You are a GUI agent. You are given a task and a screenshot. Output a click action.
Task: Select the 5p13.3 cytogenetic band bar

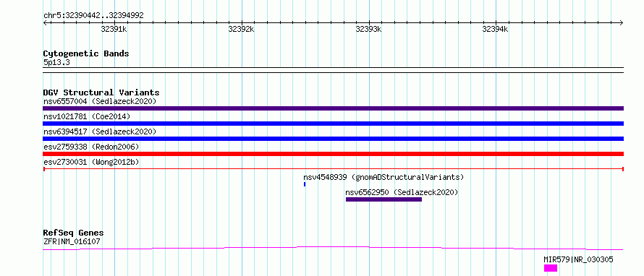click(333, 70)
